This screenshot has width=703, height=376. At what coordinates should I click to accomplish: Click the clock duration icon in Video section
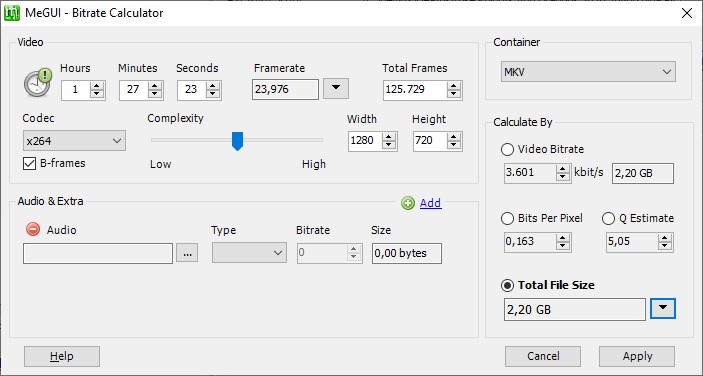coord(38,82)
